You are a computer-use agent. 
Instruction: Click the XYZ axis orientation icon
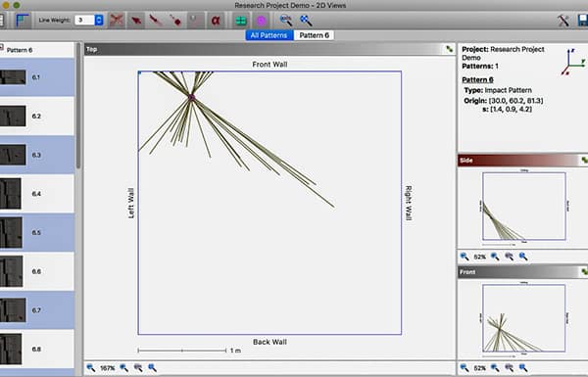[x=573, y=62]
